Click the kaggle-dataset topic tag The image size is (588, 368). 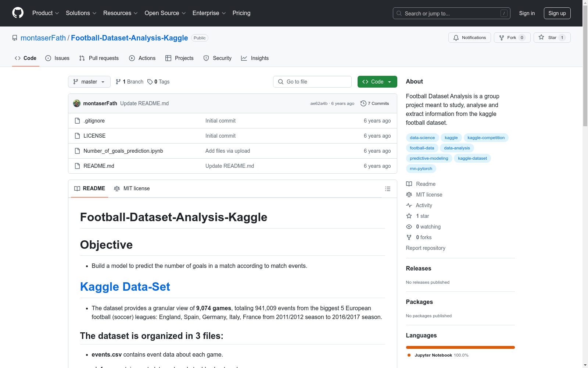tap(472, 158)
